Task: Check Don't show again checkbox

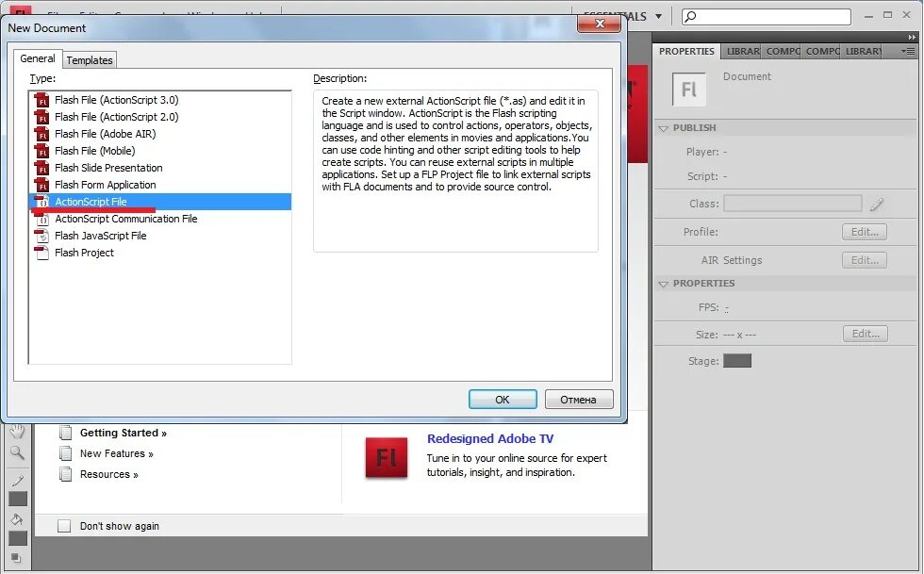Action: coord(64,526)
